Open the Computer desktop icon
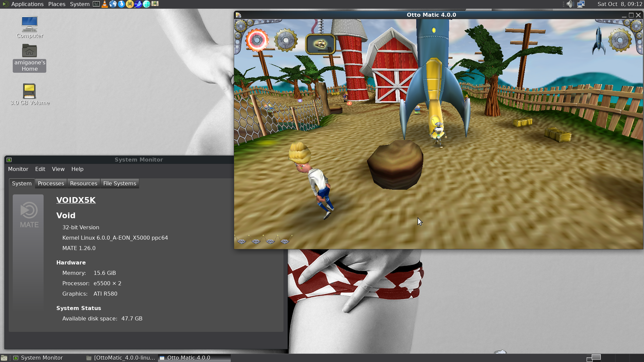This screenshot has height=362, width=644. tap(30, 27)
